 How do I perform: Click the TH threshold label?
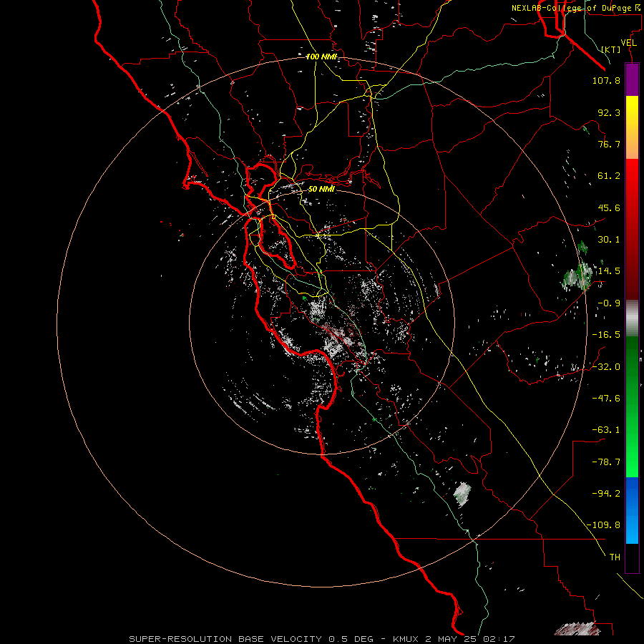615,557
